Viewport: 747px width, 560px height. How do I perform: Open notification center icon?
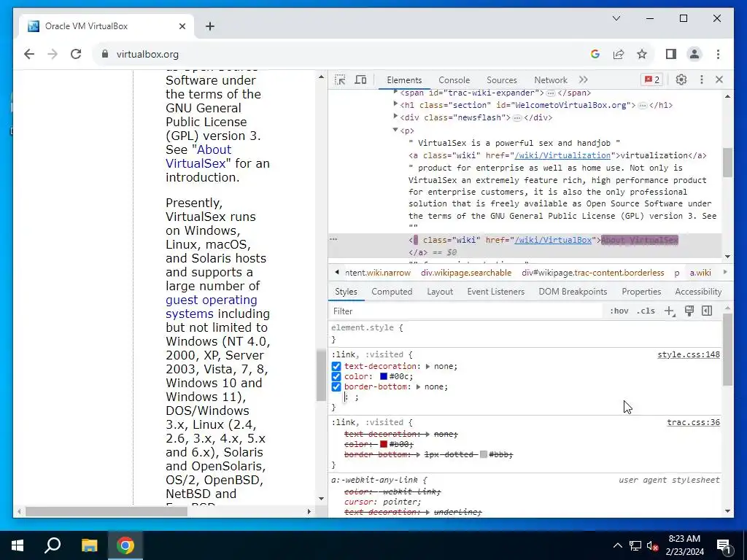(x=724, y=545)
